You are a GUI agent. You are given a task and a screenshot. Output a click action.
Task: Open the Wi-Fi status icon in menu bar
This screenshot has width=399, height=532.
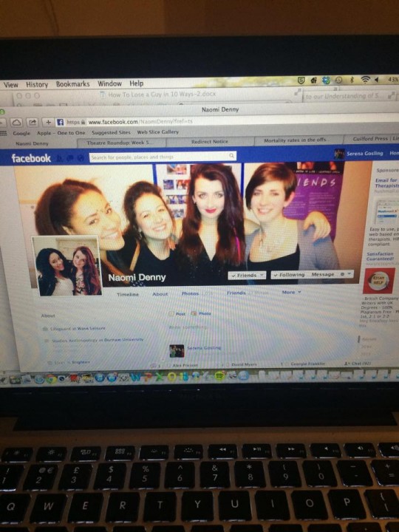[365, 80]
